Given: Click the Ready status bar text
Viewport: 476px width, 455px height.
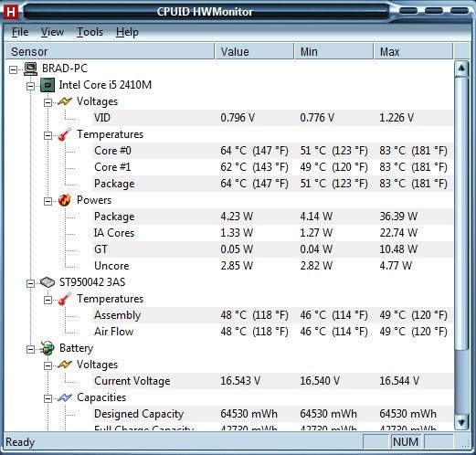Looking at the screenshot, I should click(20, 442).
